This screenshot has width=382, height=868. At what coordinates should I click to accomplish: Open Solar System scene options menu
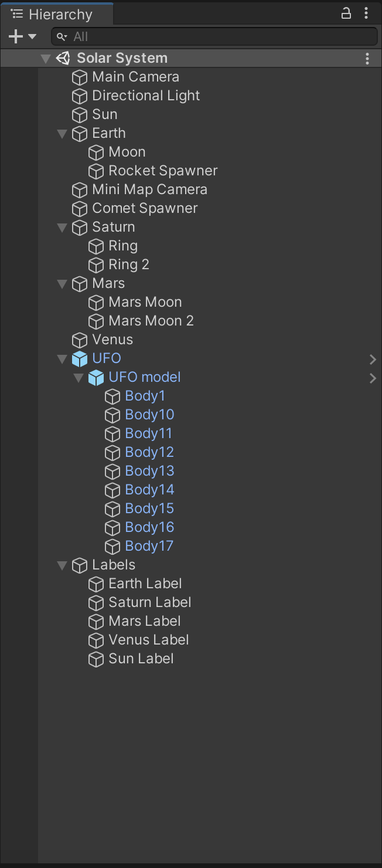click(x=367, y=58)
